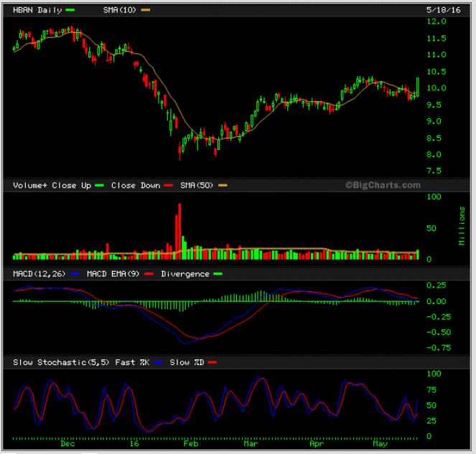Click the green Close Up volume swatch

[x=100, y=185]
